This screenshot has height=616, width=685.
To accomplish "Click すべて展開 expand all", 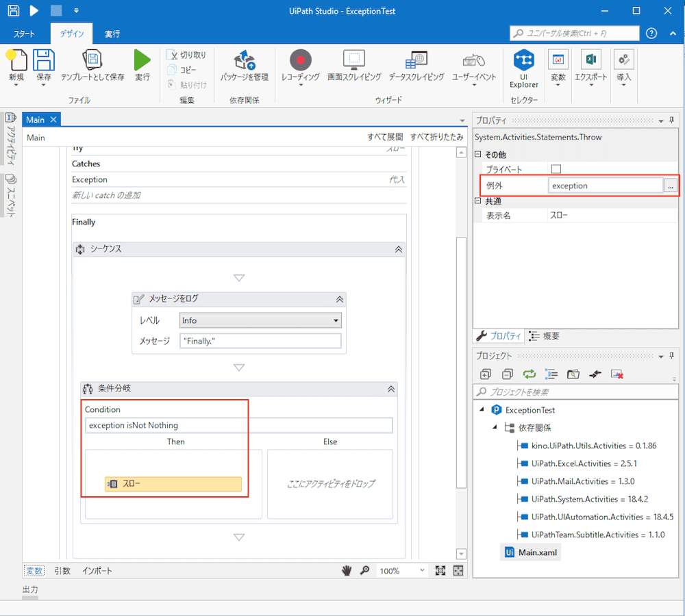I will (x=385, y=137).
